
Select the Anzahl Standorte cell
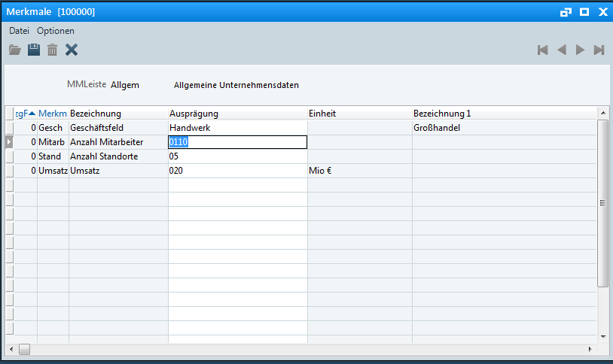(x=118, y=156)
